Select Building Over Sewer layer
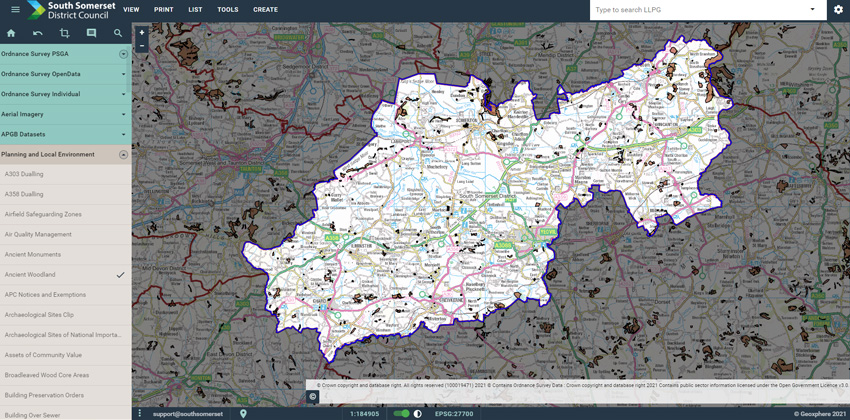Viewport: 850px width, 420px height. pyautogui.click(x=66, y=414)
